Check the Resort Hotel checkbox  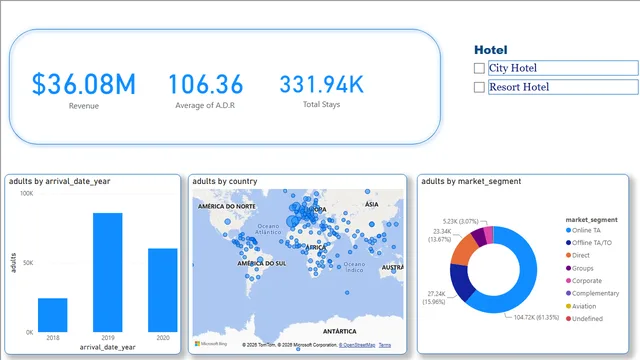[x=479, y=87]
